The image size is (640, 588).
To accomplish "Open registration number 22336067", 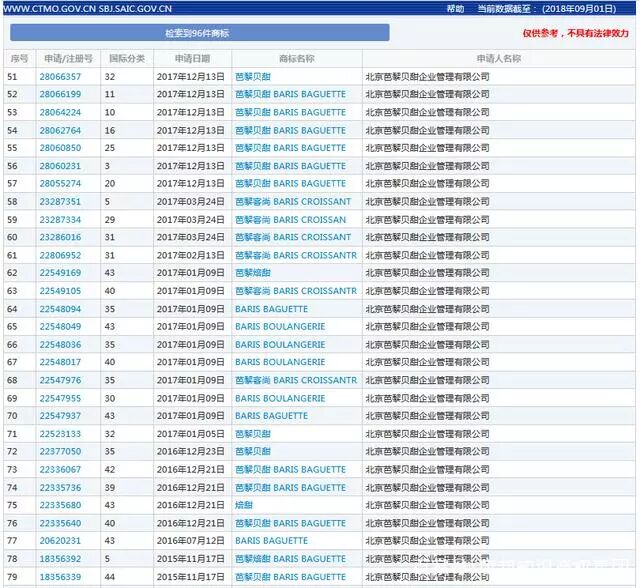I will tap(60, 470).
